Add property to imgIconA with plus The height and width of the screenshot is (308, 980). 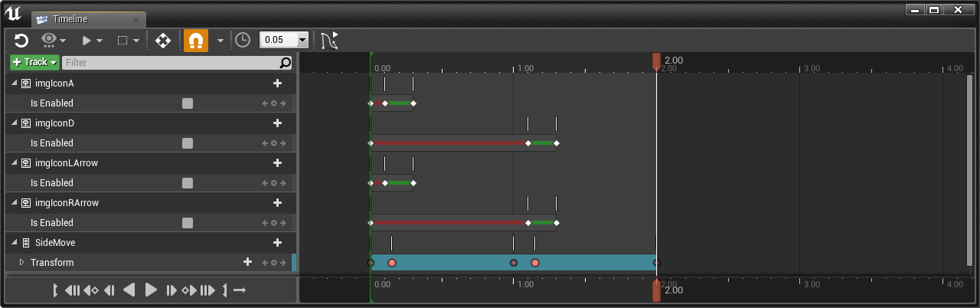point(278,83)
